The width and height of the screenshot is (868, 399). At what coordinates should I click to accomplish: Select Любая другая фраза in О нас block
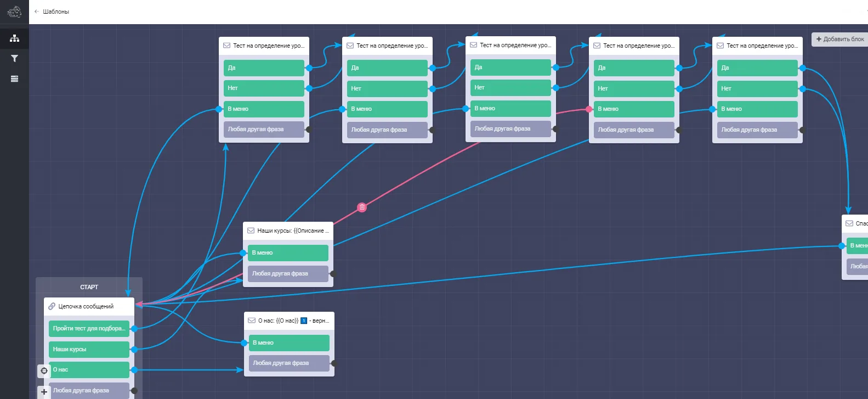click(x=289, y=363)
